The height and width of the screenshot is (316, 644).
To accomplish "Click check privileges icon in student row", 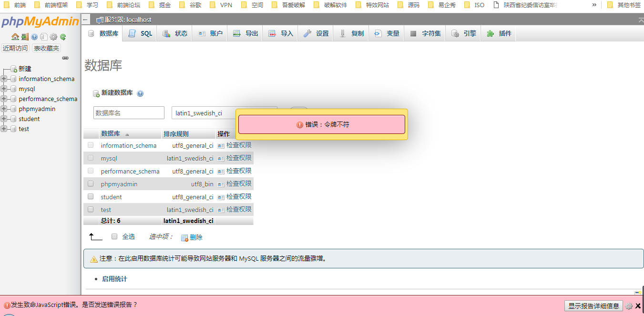I will 221,197.
